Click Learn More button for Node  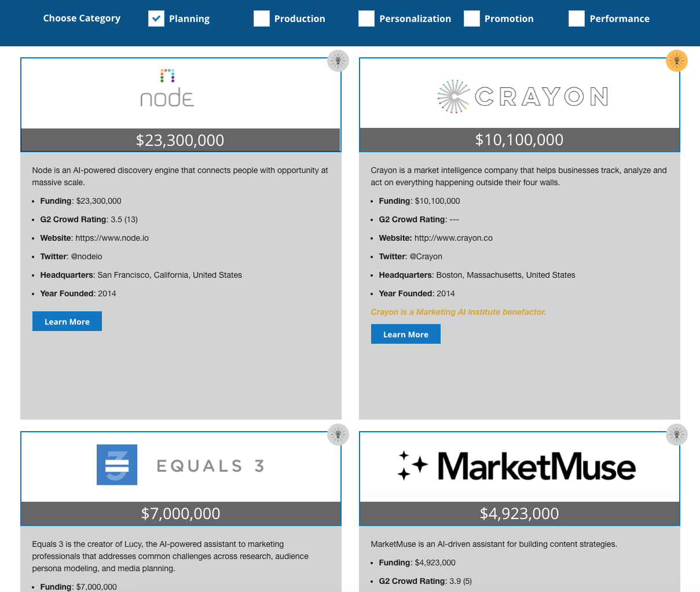click(67, 321)
